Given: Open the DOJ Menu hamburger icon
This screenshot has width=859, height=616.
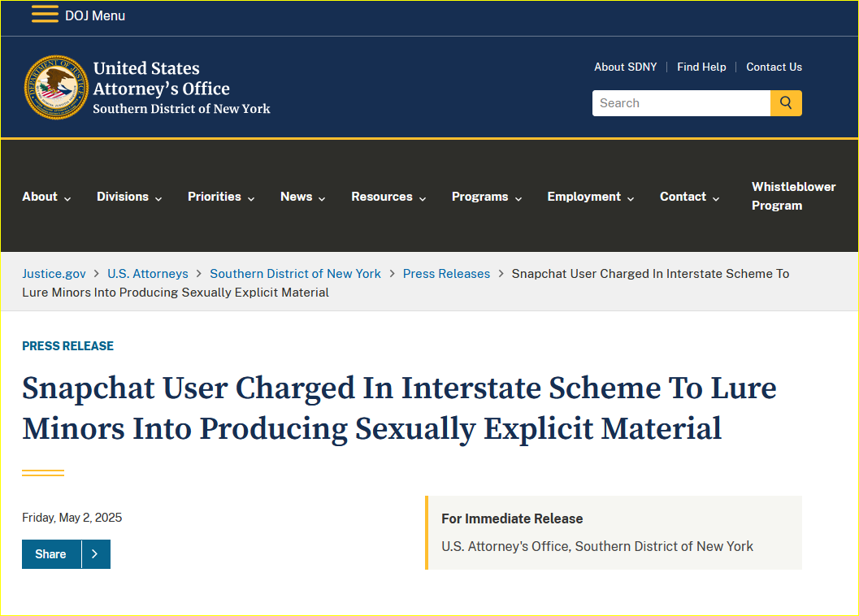Looking at the screenshot, I should click(x=45, y=15).
